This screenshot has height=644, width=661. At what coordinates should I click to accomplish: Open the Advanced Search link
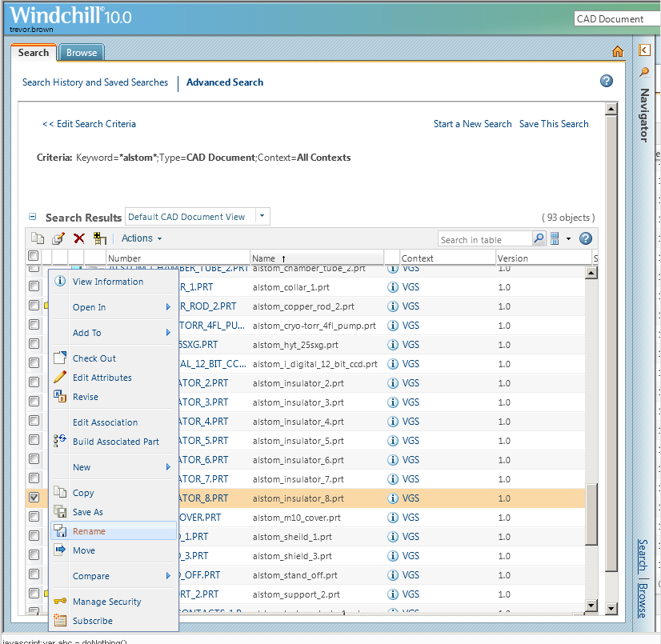[x=225, y=82]
